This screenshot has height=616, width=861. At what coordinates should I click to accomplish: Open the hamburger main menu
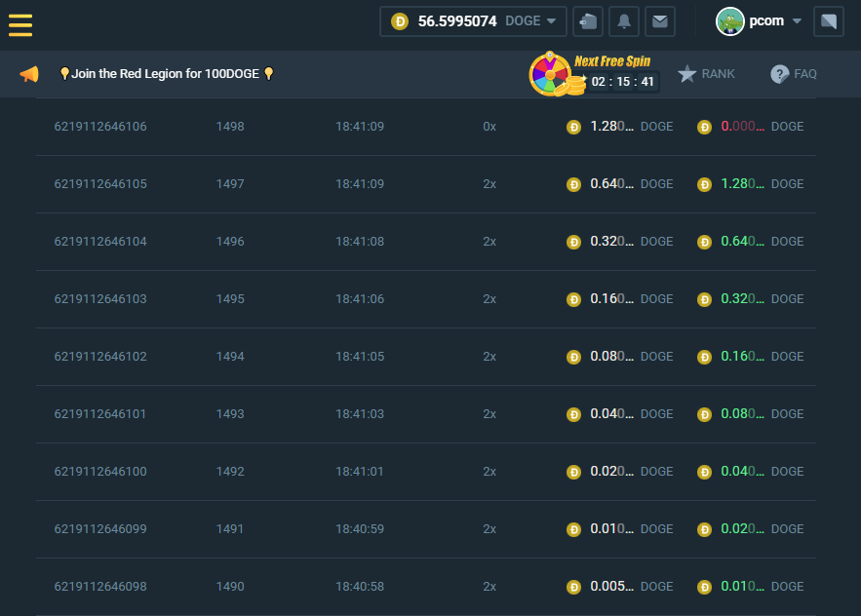coord(20,23)
